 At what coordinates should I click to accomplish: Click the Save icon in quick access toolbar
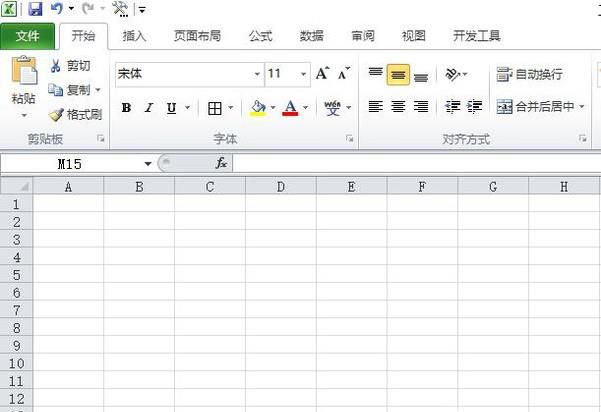pyautogui.click(x=35, y=8)
